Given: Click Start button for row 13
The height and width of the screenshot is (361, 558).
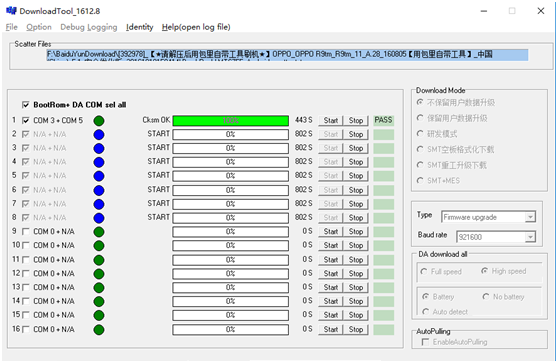Looking at the screenshot, I should [x=331, y=287].
